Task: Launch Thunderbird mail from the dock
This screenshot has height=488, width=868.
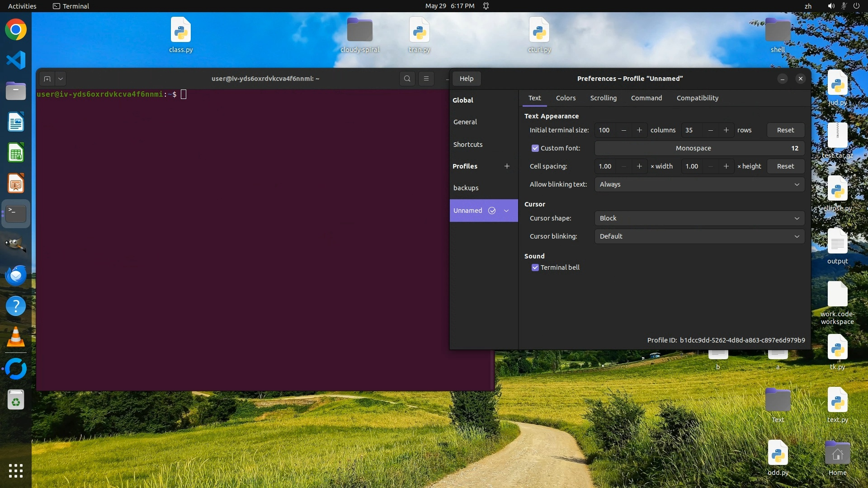Action: click(16, 275)
